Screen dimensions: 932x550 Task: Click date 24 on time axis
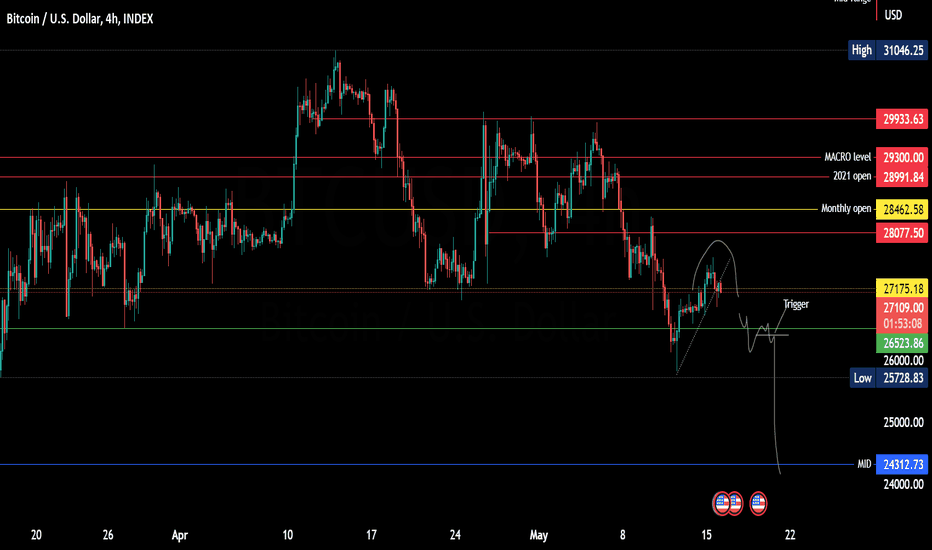pos(455,535)
